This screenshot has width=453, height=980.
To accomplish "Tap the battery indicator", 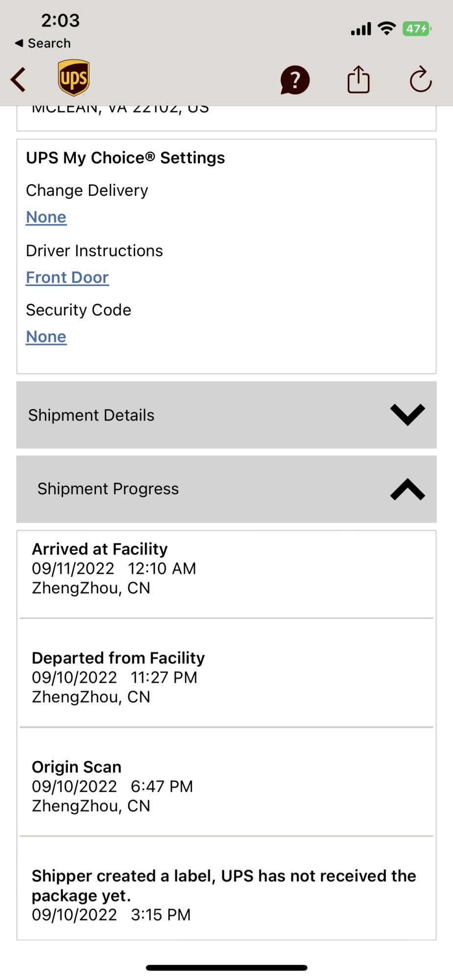I will click(x=416, y=29).
